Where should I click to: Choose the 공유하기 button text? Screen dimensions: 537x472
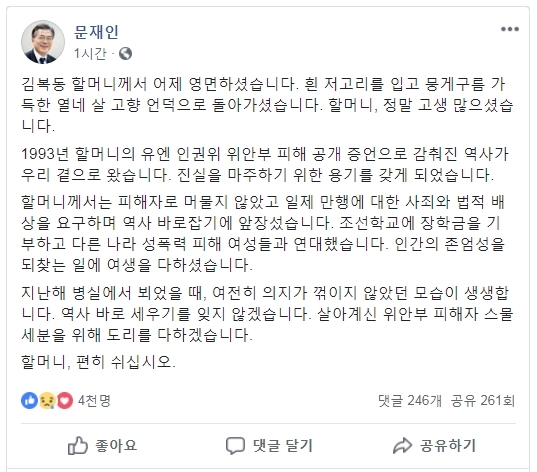coord(448,446)
